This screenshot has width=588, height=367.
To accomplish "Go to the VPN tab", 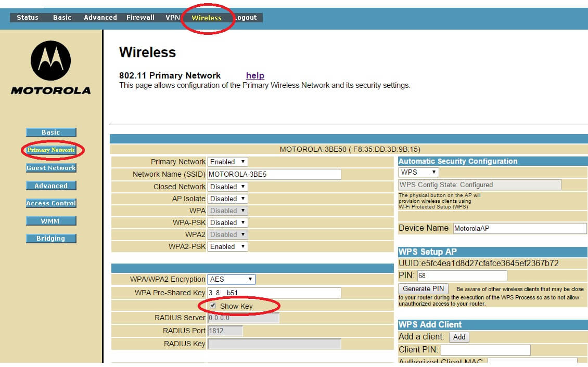I will pyautogui.click(x=173, y=18).
